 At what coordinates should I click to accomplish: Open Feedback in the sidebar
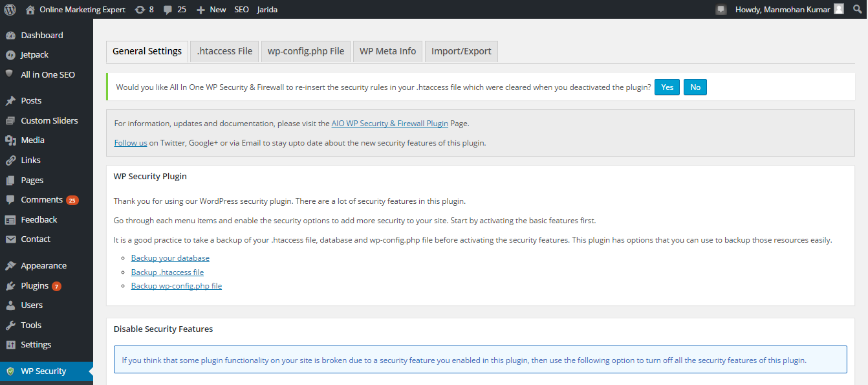coord(39,220)
